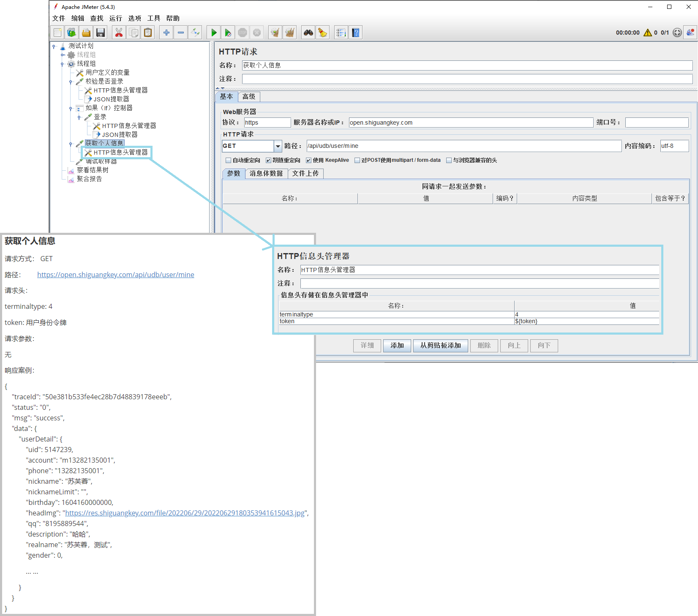Click the Save test plan floppy icon
The height and width of the screenshot is (616, 698).
pyautogui.click(x=101, y=33)
